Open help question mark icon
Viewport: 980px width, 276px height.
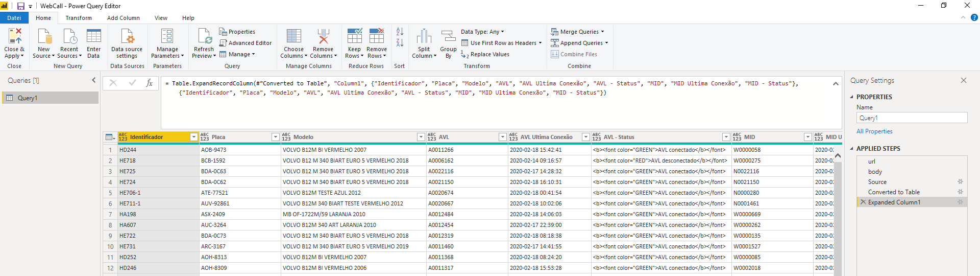(x=974, y=17)
